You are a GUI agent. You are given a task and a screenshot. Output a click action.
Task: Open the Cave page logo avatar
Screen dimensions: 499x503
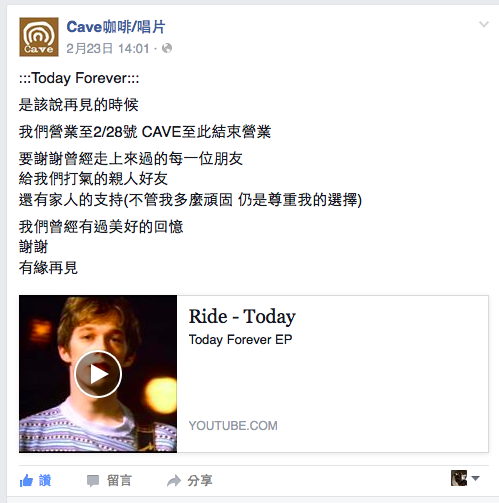(39, 37)
